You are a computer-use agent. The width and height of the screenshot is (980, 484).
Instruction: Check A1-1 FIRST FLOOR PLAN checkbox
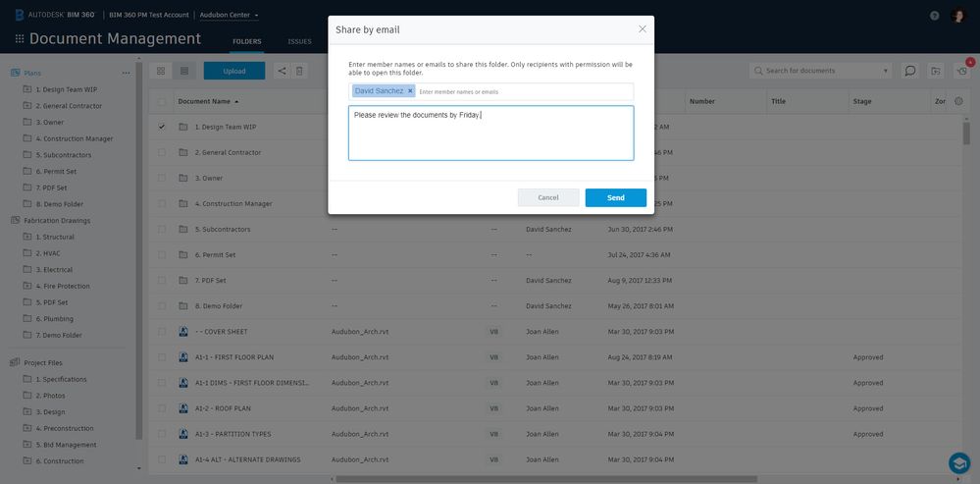click(162, 357)
